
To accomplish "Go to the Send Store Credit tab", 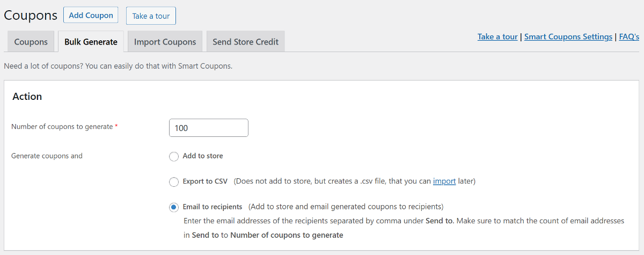I will [x=245, y=42].
